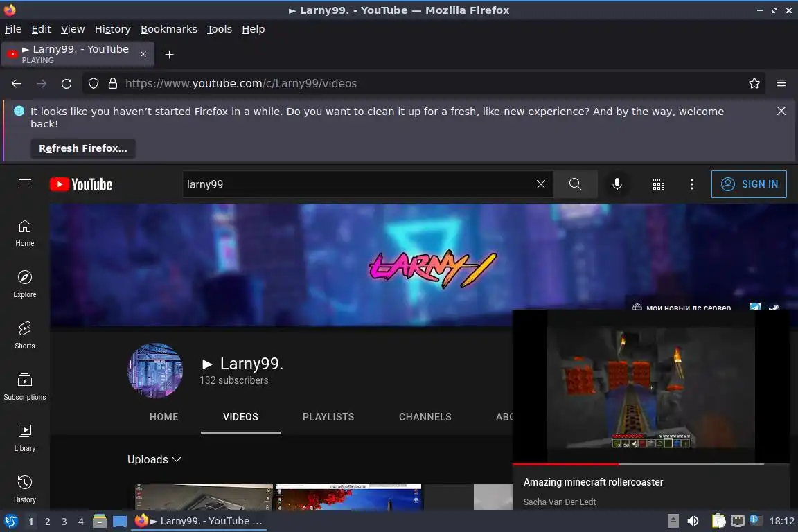Open the File menu
798x532 pixels.
pos(13,29)
